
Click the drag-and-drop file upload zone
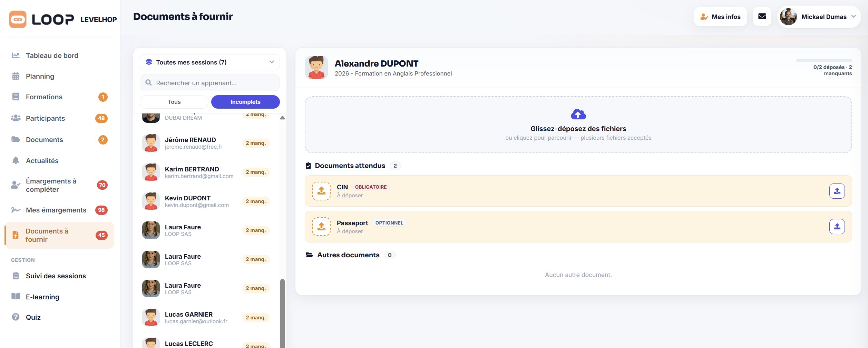coord(578,125)
